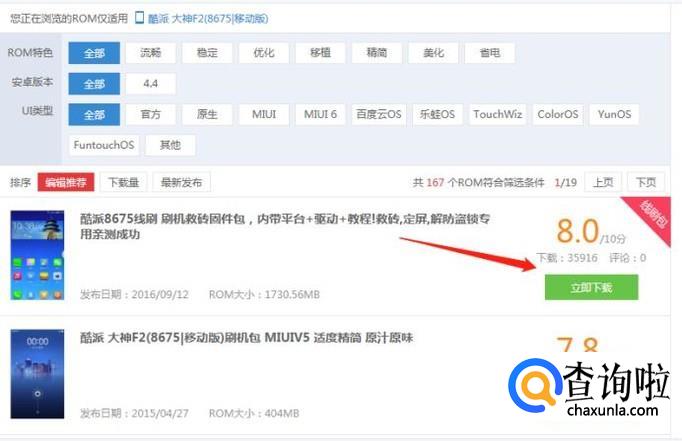Open the MIUIV5 ROM thumbnail
682x441 pixels.
point(37,374)
